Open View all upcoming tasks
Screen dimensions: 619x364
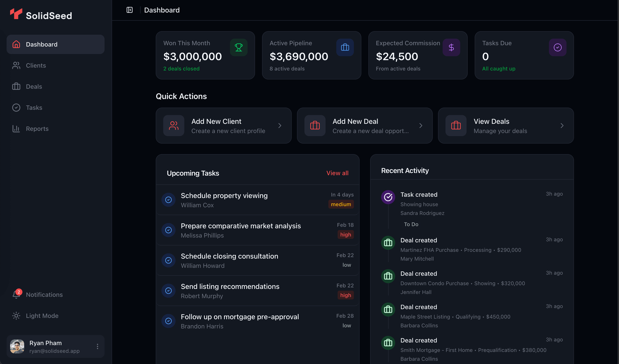pyautogui.click(x=337, y=173)
